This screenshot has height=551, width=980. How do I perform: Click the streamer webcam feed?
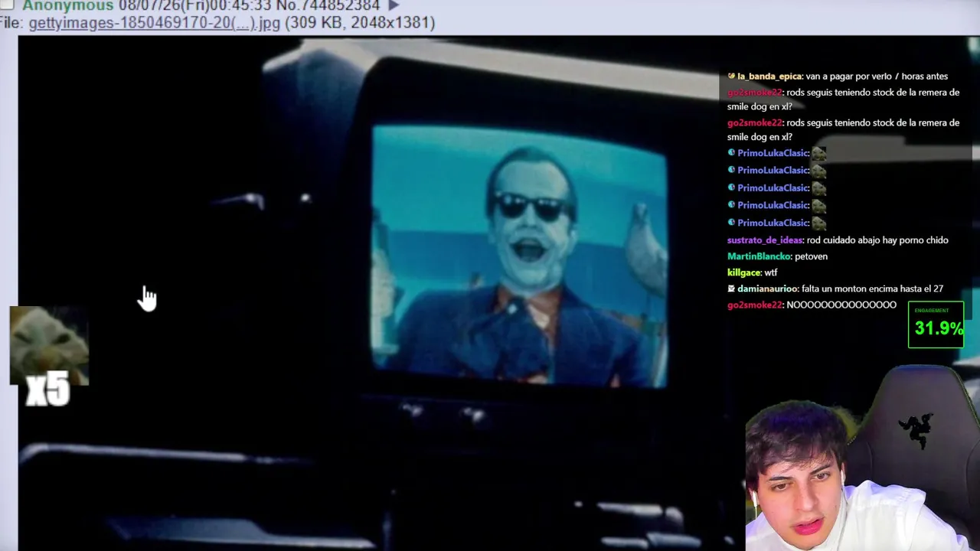pyautogui.click(x=862, y=458)
